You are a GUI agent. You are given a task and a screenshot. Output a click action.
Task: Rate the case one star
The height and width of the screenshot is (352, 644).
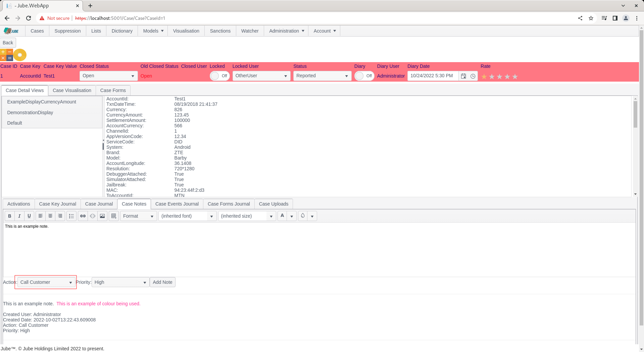[484, 77]
